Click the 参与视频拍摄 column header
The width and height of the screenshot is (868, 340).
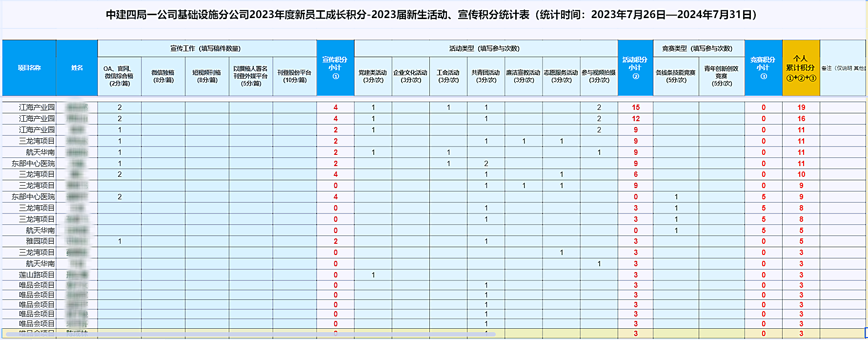point(599,76)
